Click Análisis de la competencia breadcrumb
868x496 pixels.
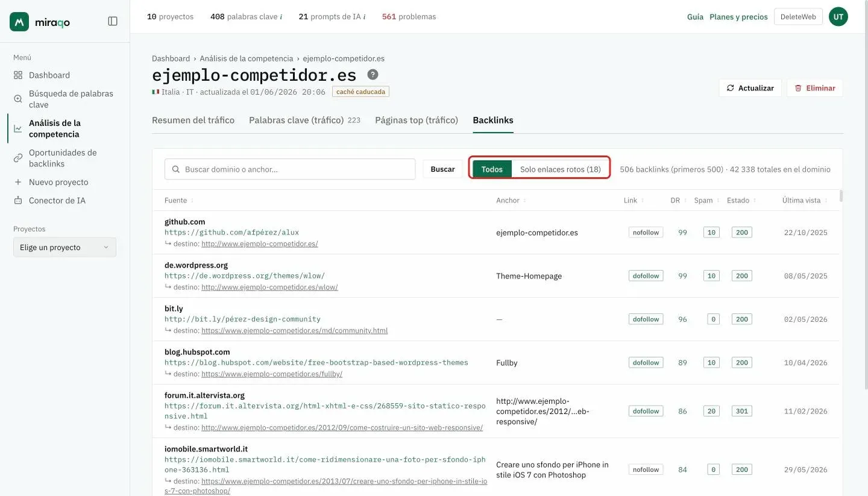(x=247, y=58)
